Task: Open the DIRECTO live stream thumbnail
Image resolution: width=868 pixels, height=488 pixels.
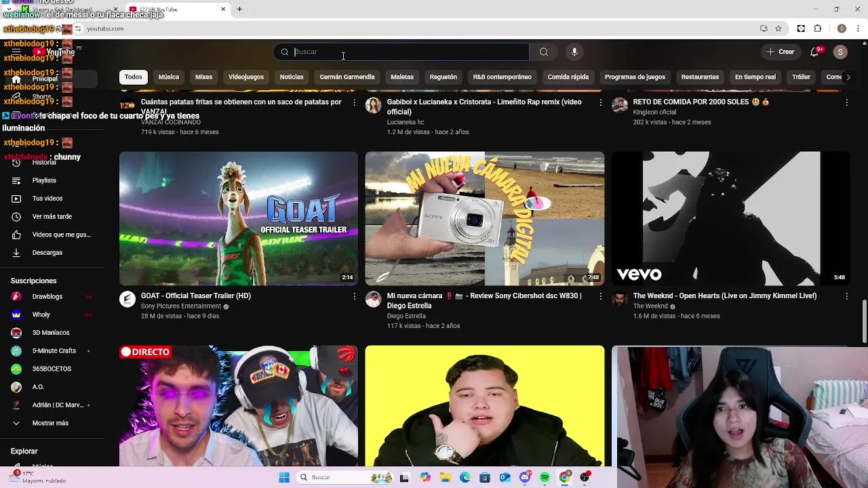Action: 239,406
